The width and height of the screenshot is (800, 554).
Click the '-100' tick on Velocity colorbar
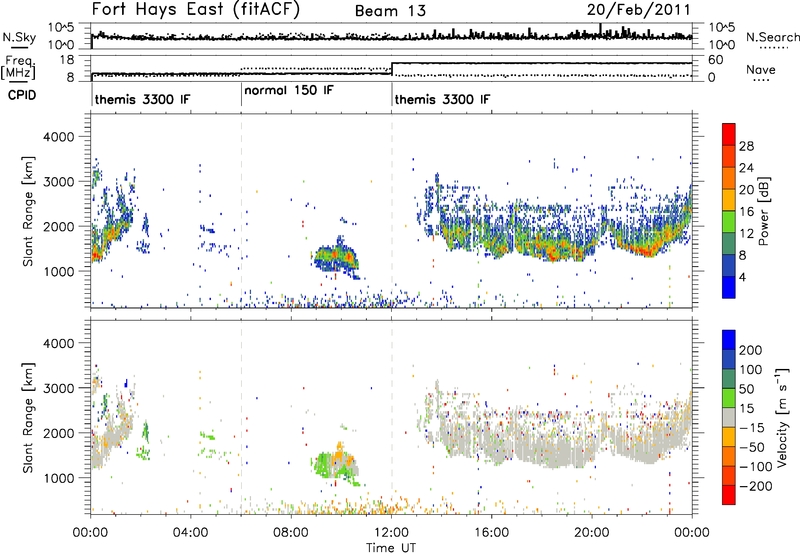(x=755, y=466)
